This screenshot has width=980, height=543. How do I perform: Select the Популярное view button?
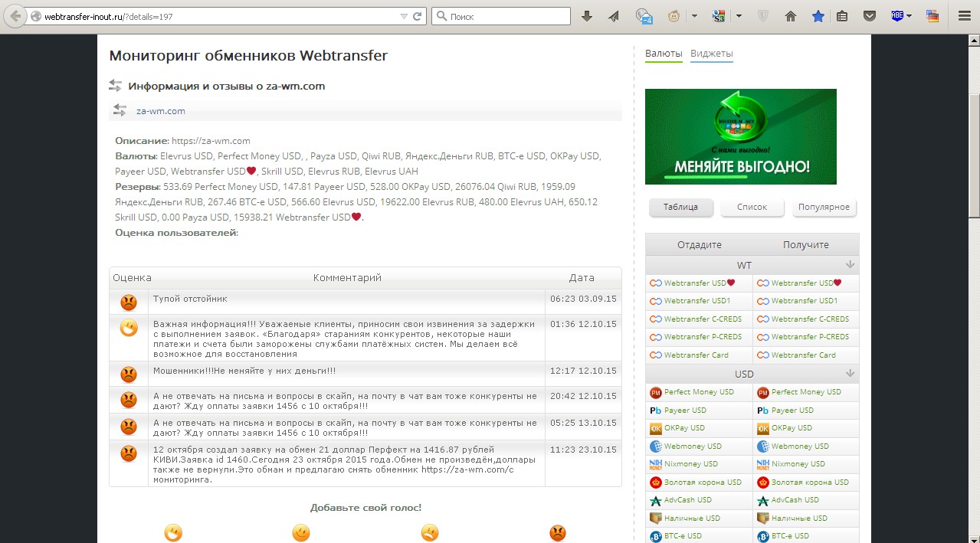point(824,208)
